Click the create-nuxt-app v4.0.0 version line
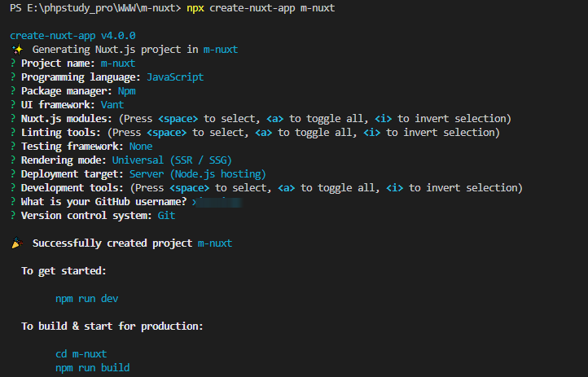588x377 pixels. point(72,36)
